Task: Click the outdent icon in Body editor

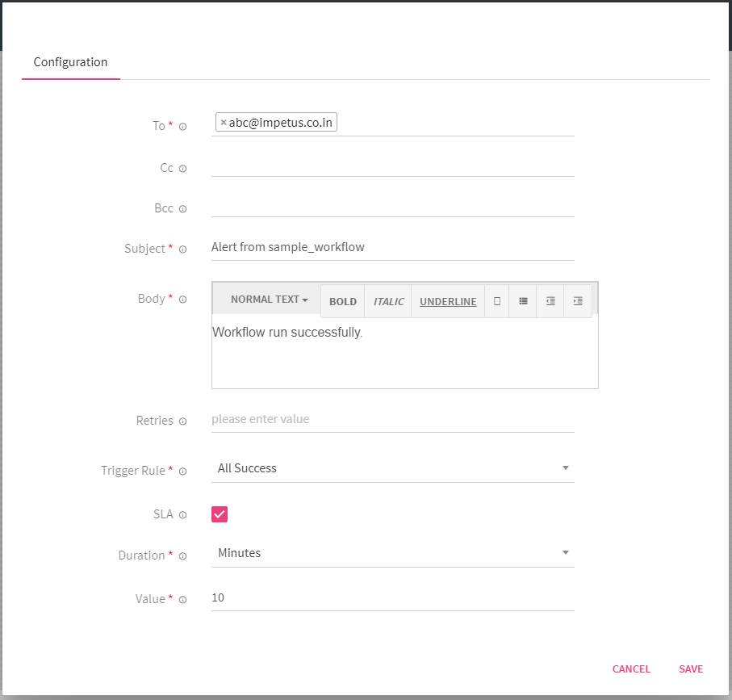Action: 550,301
